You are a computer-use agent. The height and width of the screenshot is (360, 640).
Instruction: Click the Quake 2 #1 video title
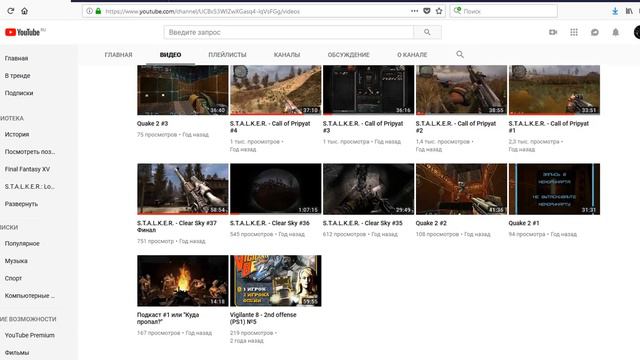click(x=524, y=223)
